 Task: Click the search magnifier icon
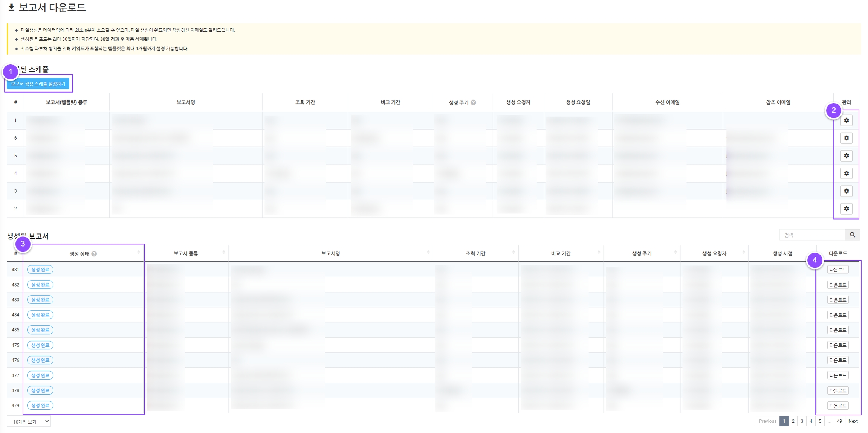pyautogui.click(x=852, y=235)
